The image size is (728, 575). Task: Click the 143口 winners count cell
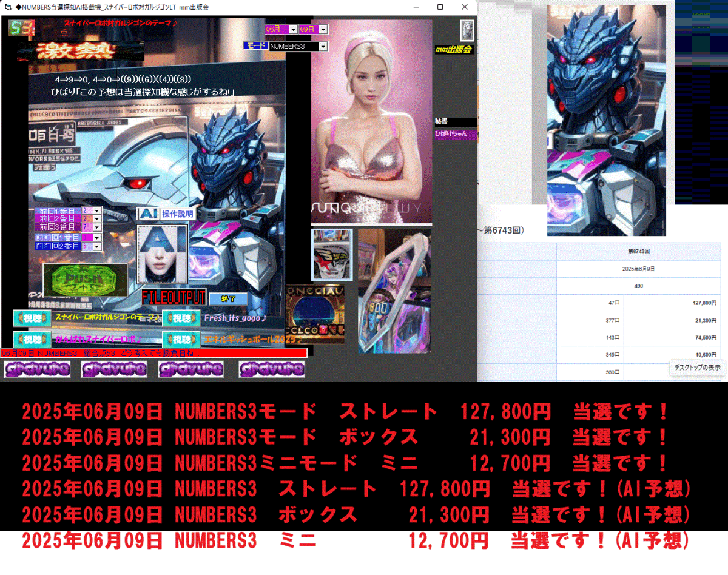pos(590,337)
